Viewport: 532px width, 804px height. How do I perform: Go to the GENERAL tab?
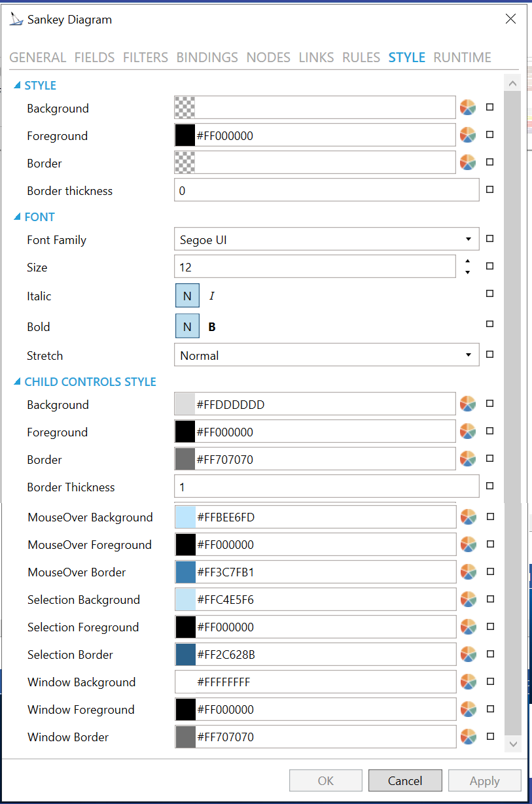(x=37, y=58)
